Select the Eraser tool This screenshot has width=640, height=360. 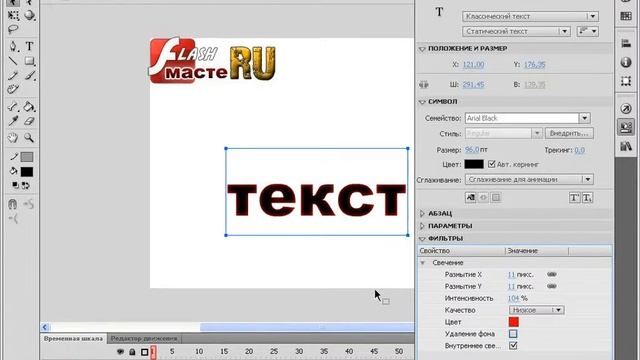tap(29, 121)
